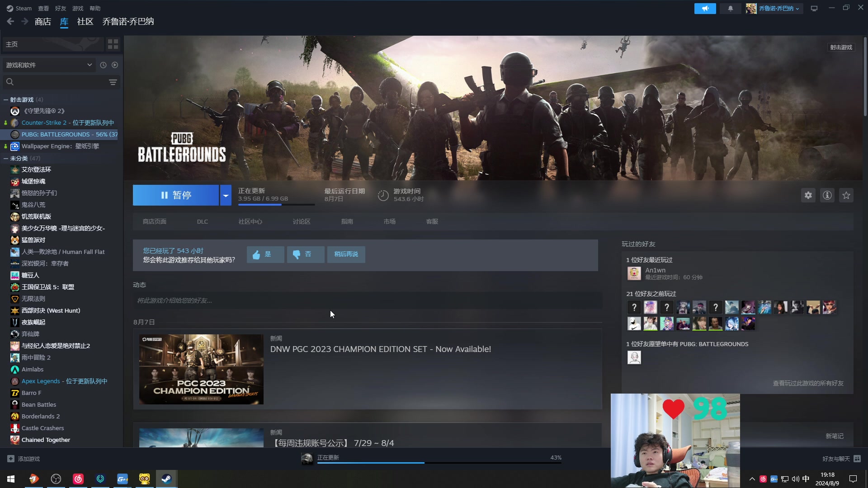Viewport: 868px width, 488px height.
Task: Open NetEase Cloud Music taskbar icon
Action: click(x=78, y=479)
